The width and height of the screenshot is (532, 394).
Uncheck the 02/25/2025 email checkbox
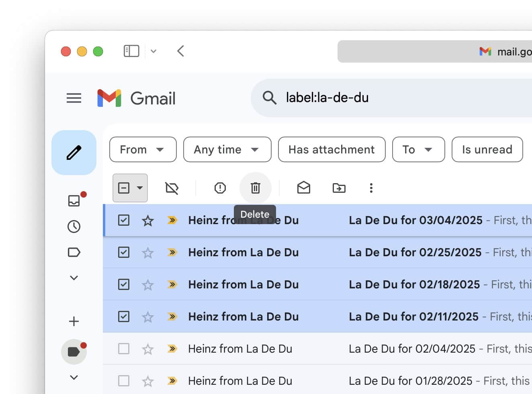click(124, 252)
